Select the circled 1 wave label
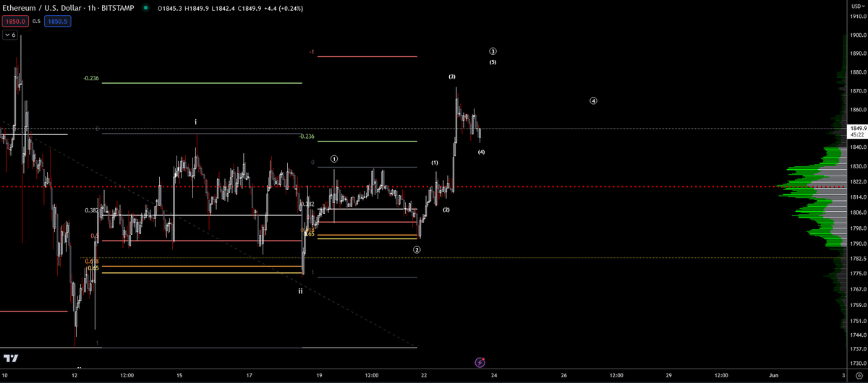Screen dimensions: 868x383 pos(334,158)
